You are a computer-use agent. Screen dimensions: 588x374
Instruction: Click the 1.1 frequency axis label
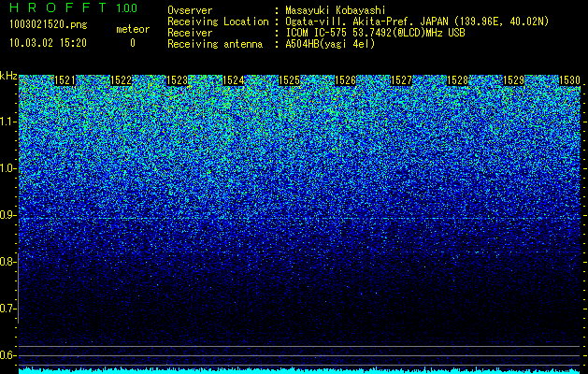(7, 122)
